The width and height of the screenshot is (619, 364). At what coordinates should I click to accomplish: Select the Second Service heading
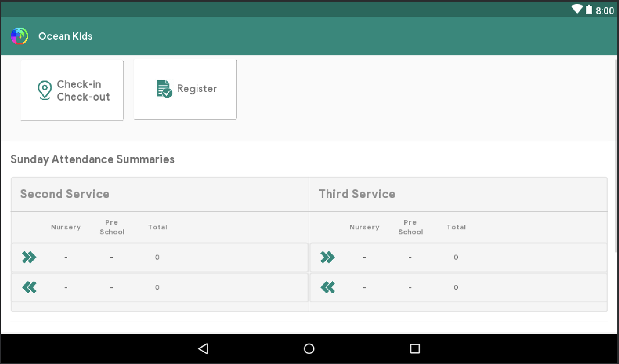click(65, 194)
